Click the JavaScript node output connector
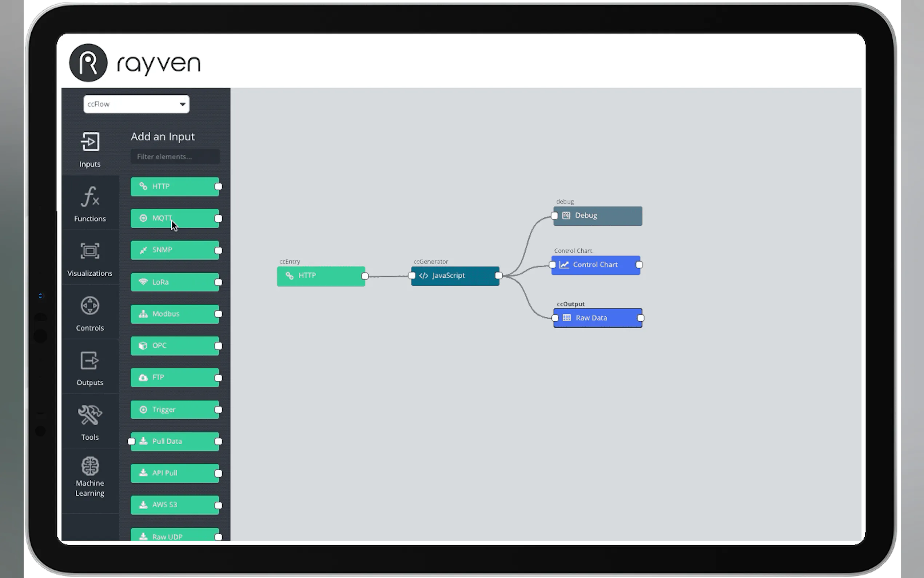The width and height of the screenshot is (924, 578). click(x=498, y=276)
